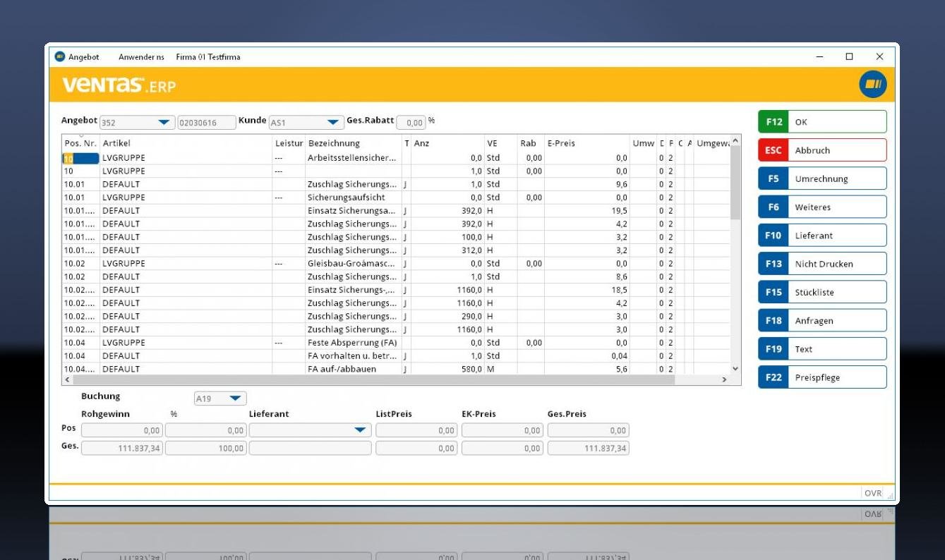This screenshot has height=560, width=945.
Task: Click the 'Einsatz Sicherungsa...' description cell
Action: (354, 211)
